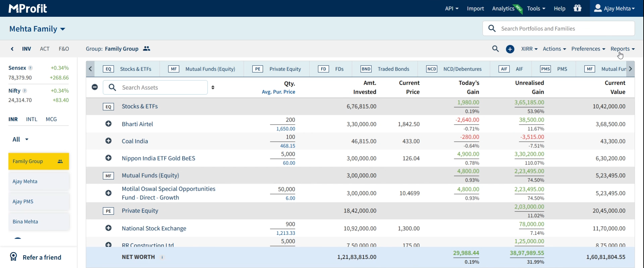
Task: Click the collapse-all minus icon
Action: tap(95, 87)
